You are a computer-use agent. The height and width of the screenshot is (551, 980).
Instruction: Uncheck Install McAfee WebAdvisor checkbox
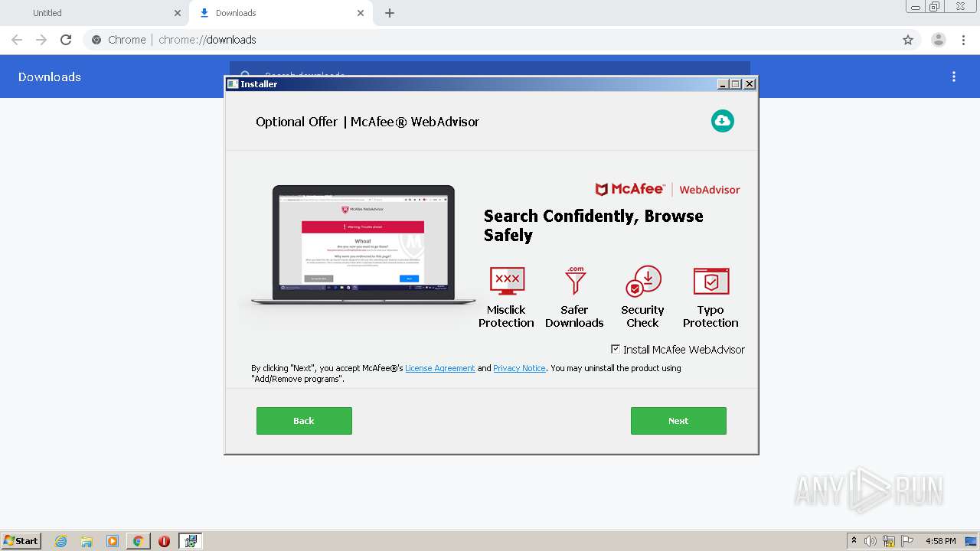click(616, 349)
